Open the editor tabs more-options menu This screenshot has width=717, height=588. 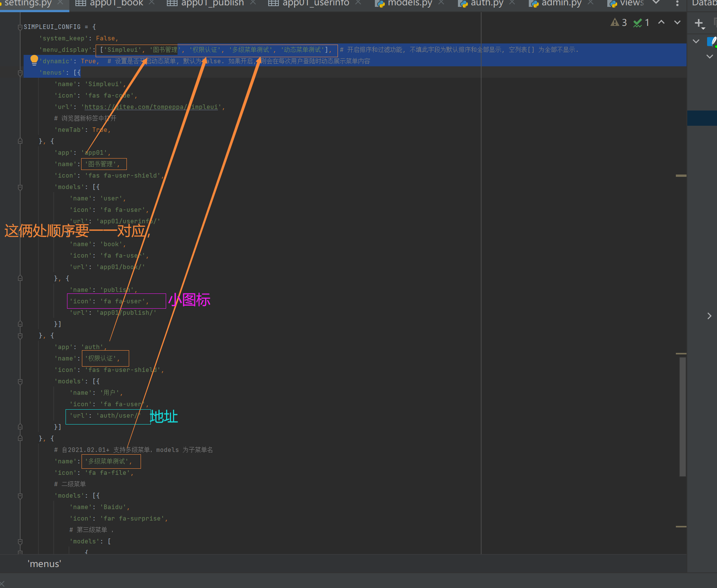[x=677, y=3]
